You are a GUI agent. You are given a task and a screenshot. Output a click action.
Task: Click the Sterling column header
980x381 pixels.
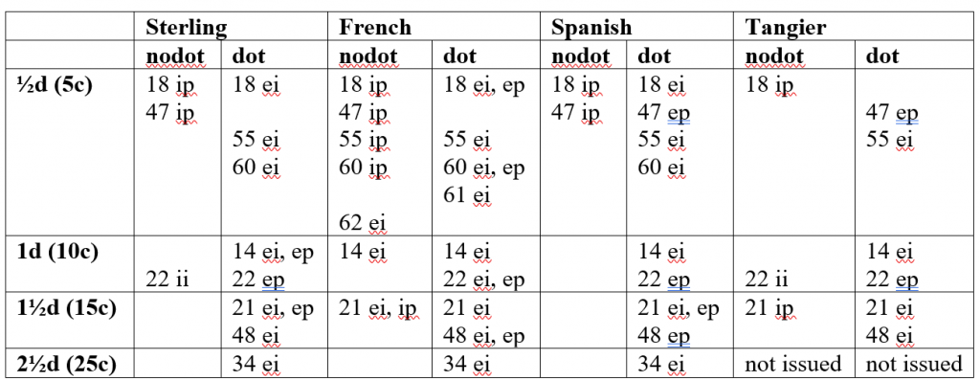pyautogui.click(x=186, y=28)
